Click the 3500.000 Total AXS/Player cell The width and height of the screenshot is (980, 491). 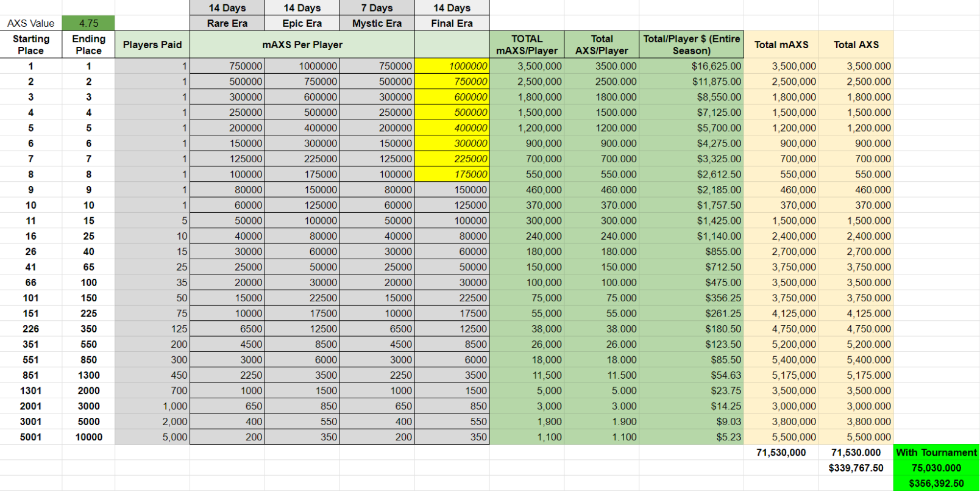point(602,66)
